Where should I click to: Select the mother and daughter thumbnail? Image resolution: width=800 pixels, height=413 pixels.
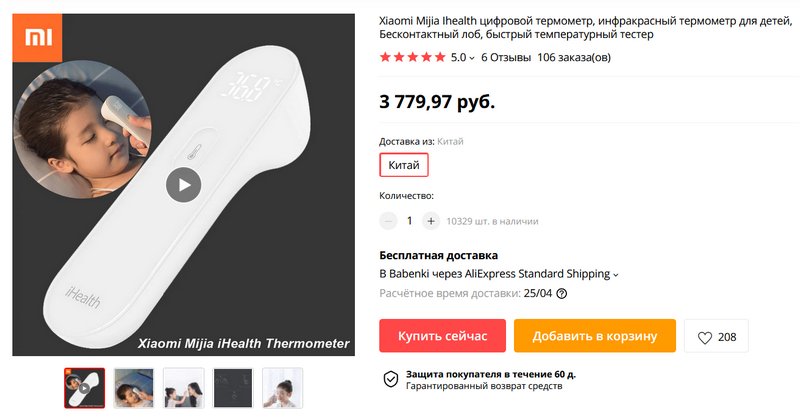click(x=183, y=388)
